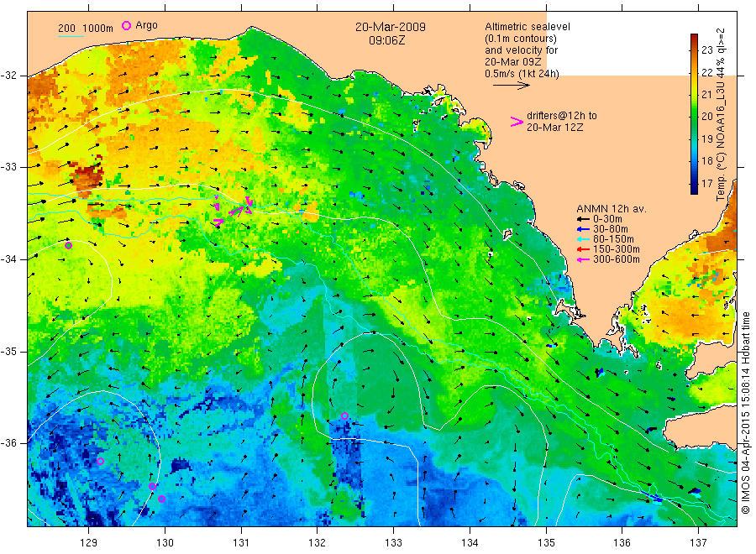The image size is (756, 554).
Task: Click the 'Argo' legend label
Action: point(146,25)
